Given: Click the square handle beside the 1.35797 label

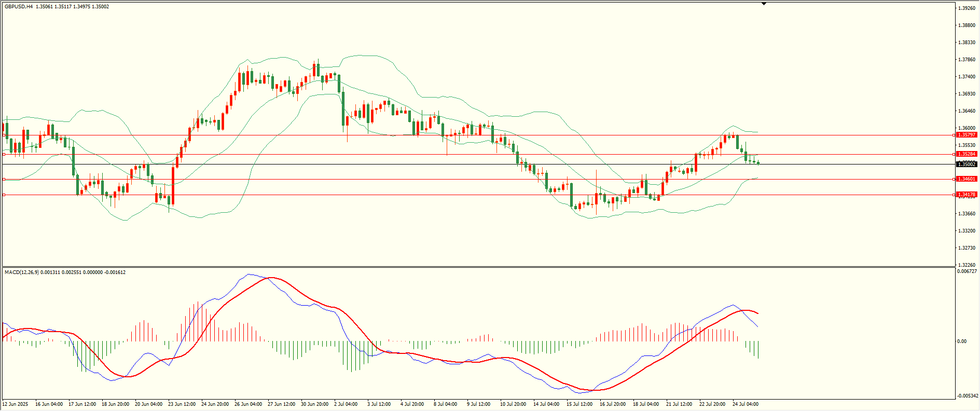Looking at the screenshot, I should pos(954,135).
